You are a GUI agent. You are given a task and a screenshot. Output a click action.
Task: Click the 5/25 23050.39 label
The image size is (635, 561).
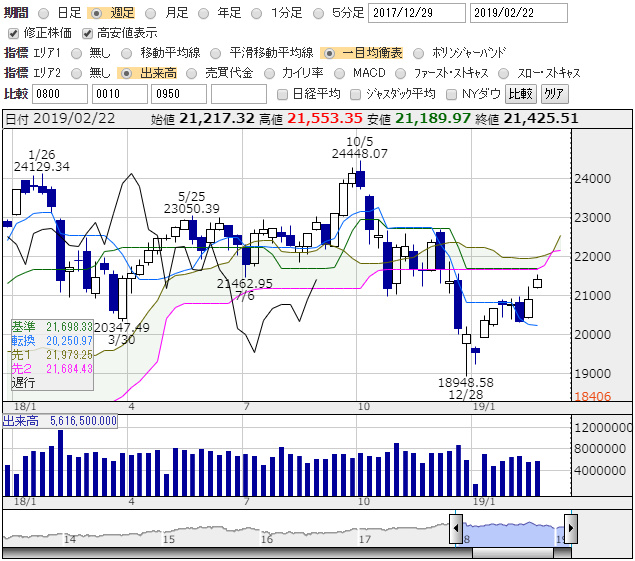click(192, 203)
